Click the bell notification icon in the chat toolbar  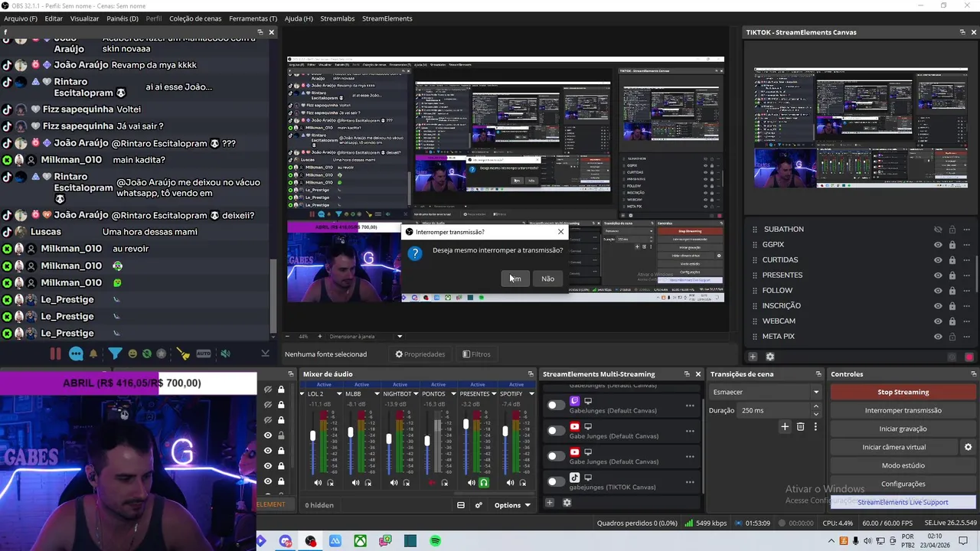click(x=93, y=354)
